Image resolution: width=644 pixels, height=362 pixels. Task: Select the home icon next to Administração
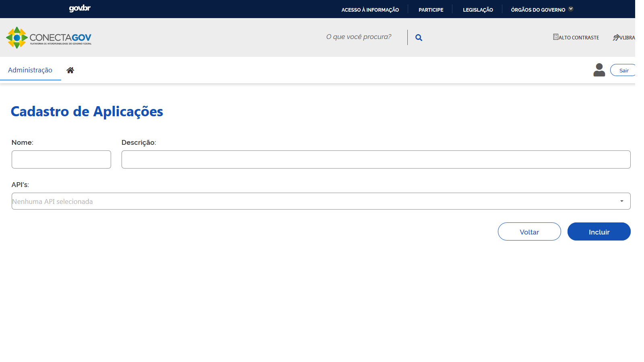[x=70, y=70]
